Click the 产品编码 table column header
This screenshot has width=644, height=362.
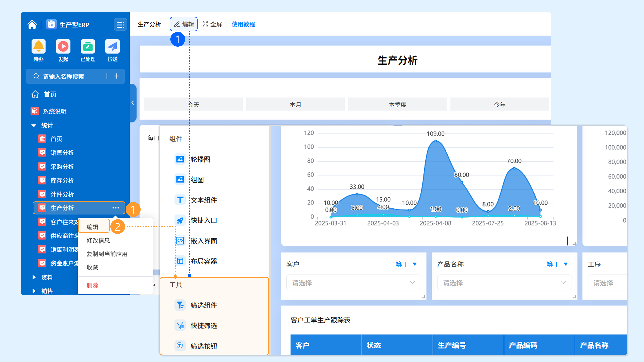click(x=540, y=345)
